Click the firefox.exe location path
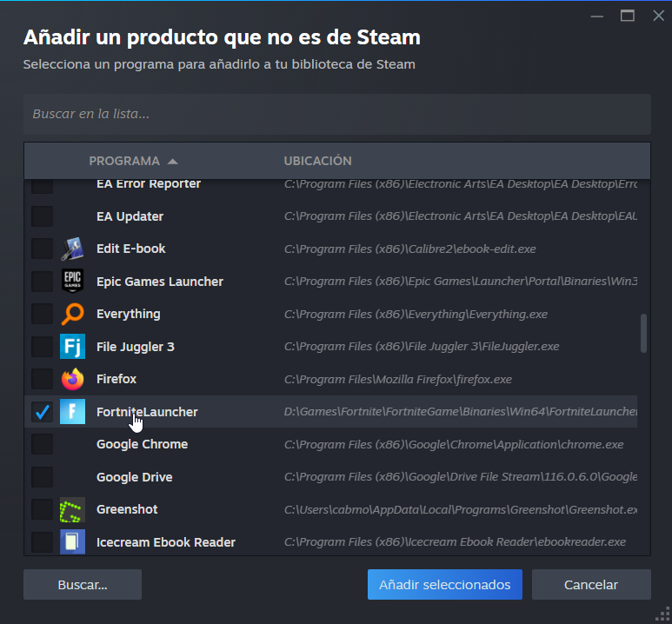Screen dimensions: 672x624 click(x=397, y=379)
